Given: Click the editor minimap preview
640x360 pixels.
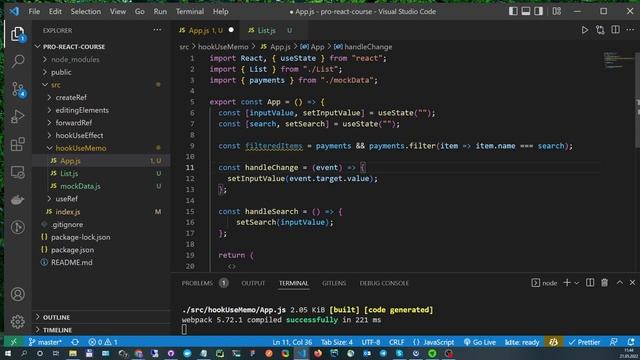Looking at the screenshot, I should click(x=618, y=60).
